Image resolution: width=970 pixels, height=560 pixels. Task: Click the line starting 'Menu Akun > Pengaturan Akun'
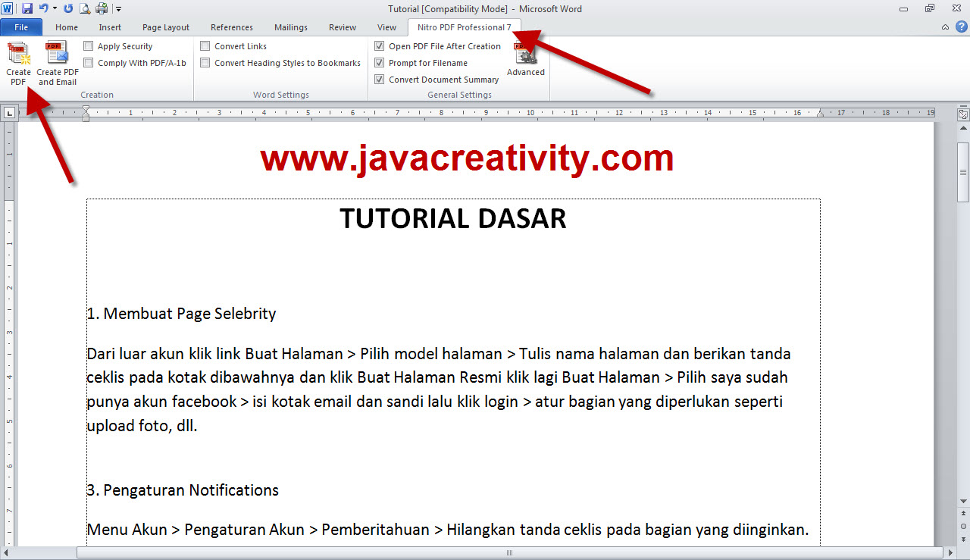pos(448,530)
